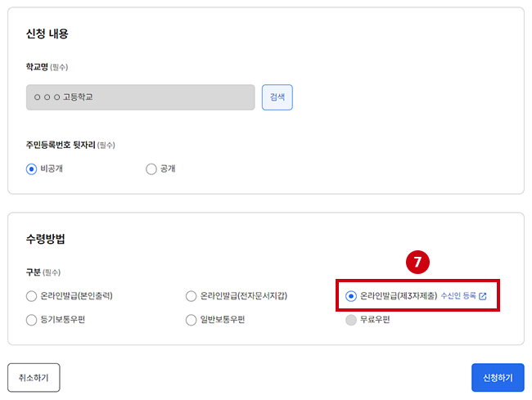This screenshot has width=532, height=400.
Task: Click the 학교명 (필수) label
Action: tap(47, 67)
